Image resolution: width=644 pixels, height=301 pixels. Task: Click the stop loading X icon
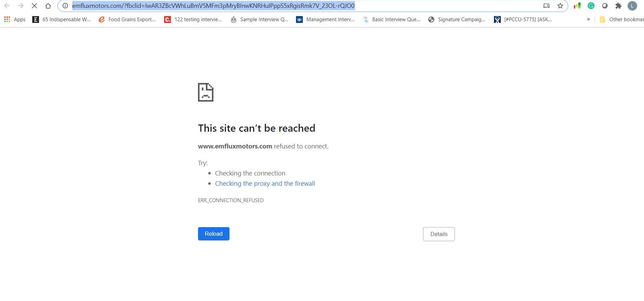(34, 6)
